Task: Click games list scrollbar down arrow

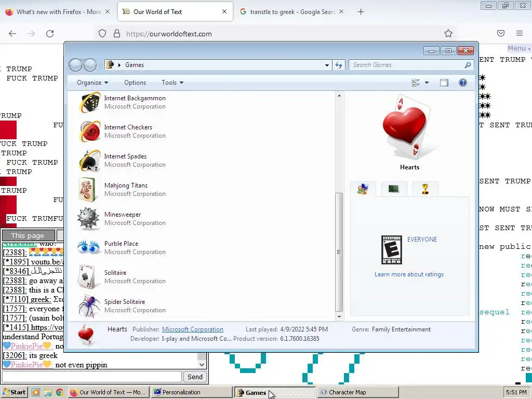Action: 339,316
